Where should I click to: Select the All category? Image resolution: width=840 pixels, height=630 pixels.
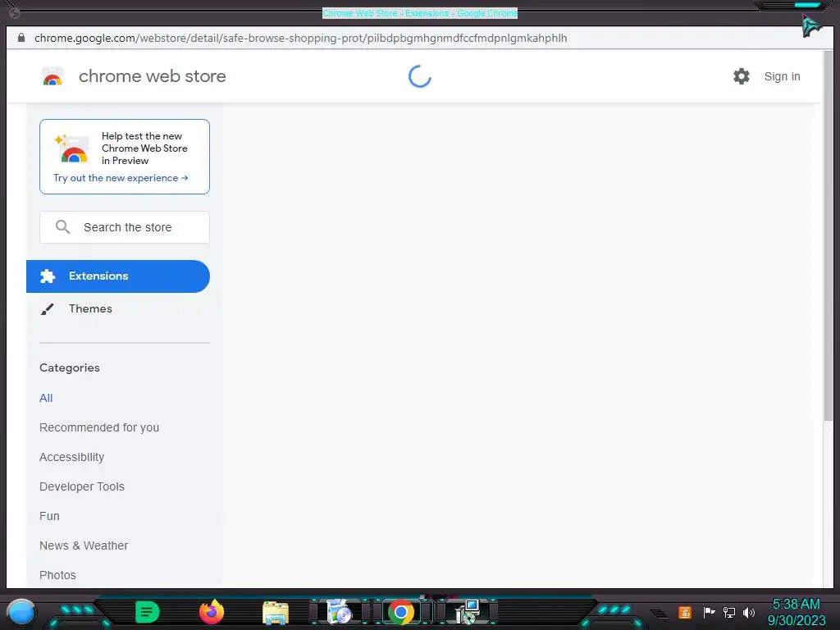pyautogui.click(x=46, y=398)
